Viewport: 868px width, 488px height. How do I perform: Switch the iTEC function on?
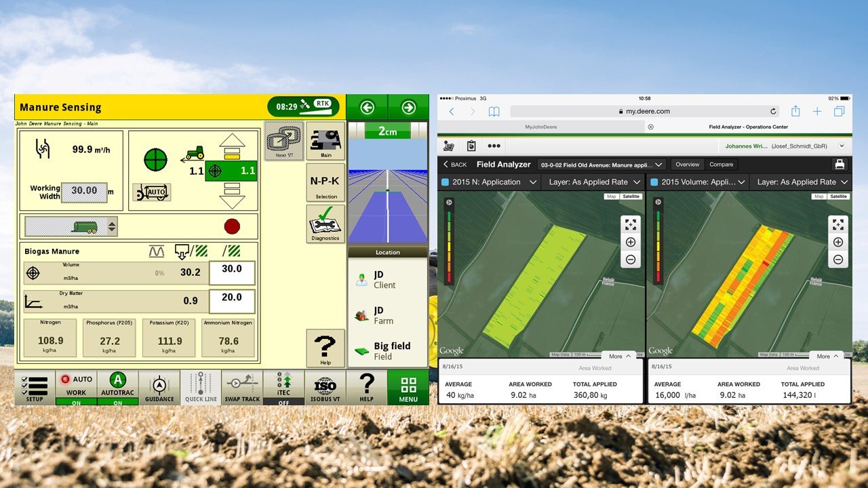click(x=283, y=387)
